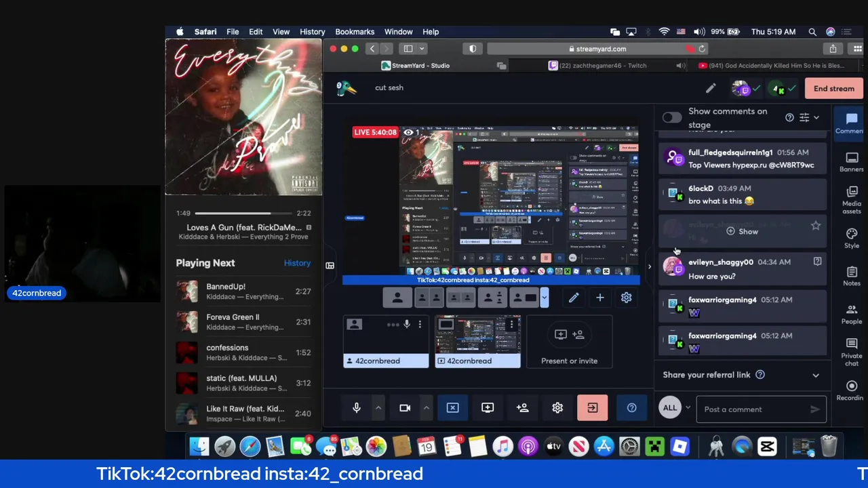Click the leave studio exit icon
Screen dimensions: 868x488
(x=592, y=407)
